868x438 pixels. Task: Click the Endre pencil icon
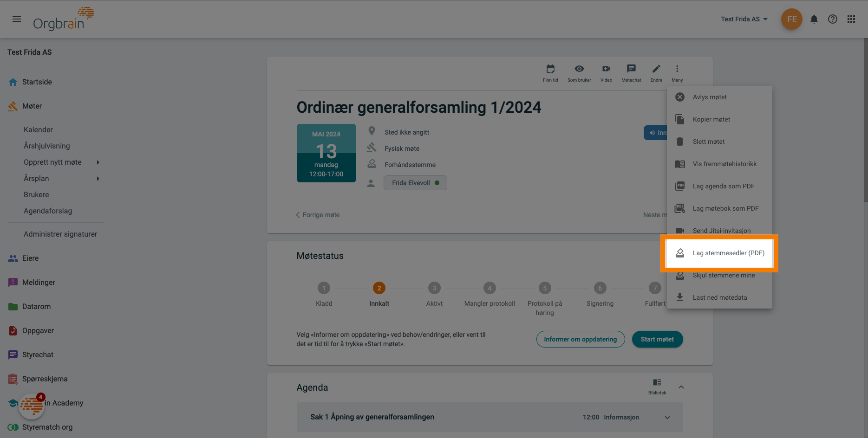(x=656, y=73)
